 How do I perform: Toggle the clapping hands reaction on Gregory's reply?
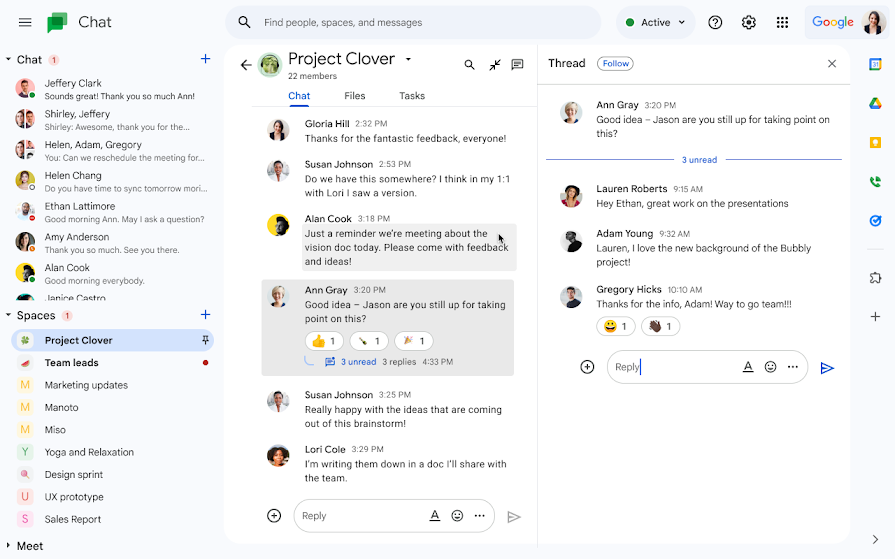pos(660,326)
